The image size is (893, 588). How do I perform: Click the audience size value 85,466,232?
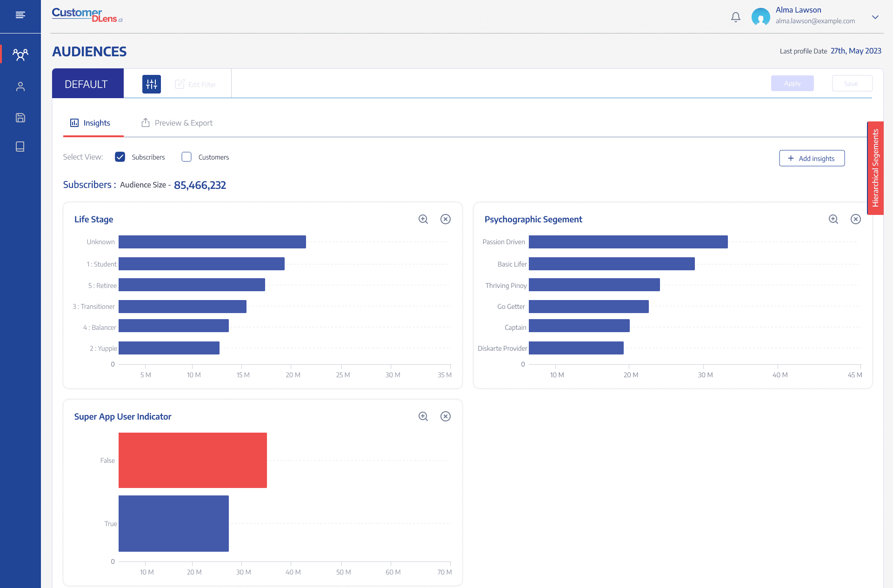(x=200, y=185)
